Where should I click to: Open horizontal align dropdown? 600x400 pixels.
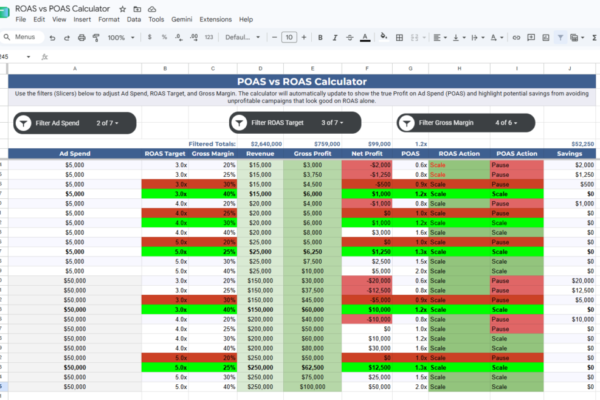click(440, 38)
